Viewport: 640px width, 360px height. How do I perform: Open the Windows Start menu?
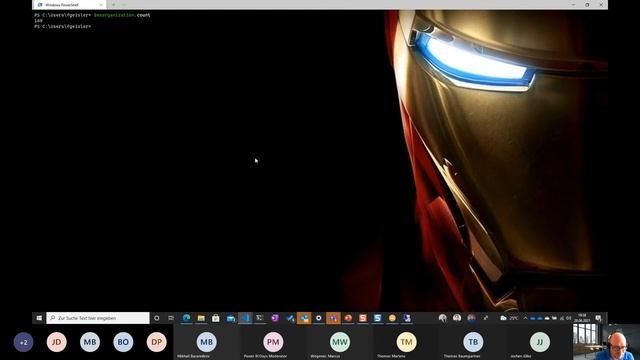coord(39,318)
